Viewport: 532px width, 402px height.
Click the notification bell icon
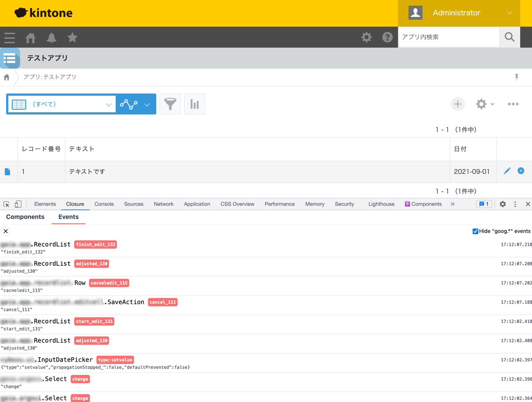[x=51, y=37]
